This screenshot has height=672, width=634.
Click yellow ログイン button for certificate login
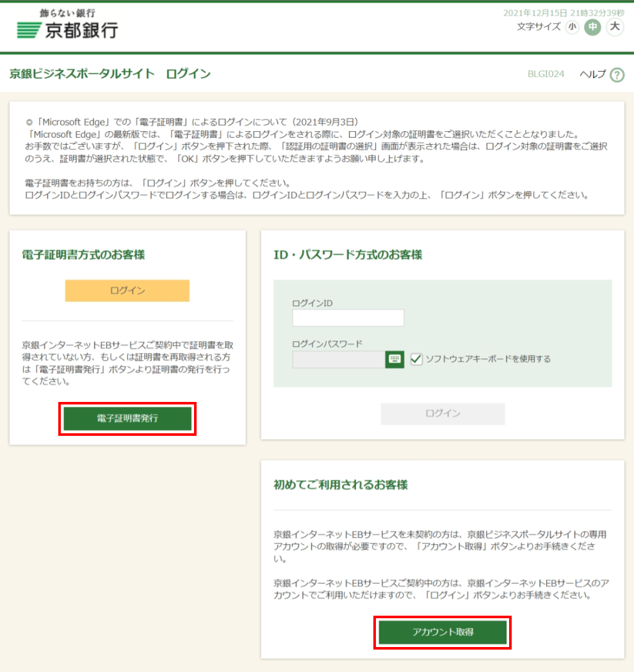tap(127, 291)
